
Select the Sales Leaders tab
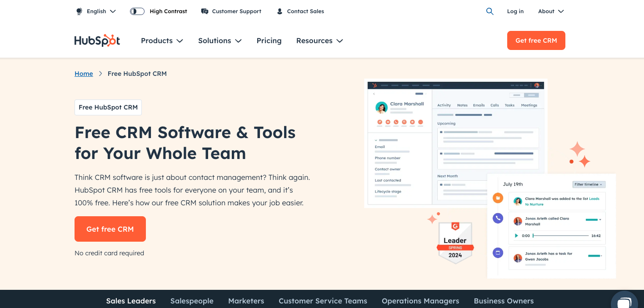click(x=131, y=301)
